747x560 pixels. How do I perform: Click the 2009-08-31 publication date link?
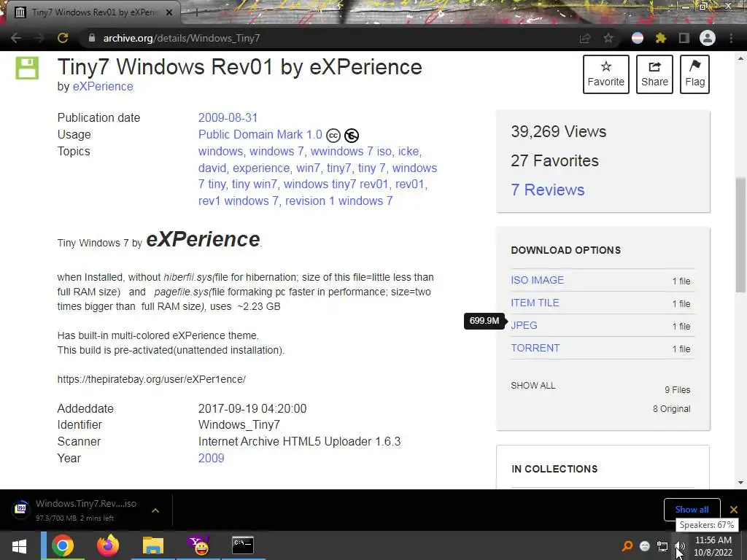(228, 117)
